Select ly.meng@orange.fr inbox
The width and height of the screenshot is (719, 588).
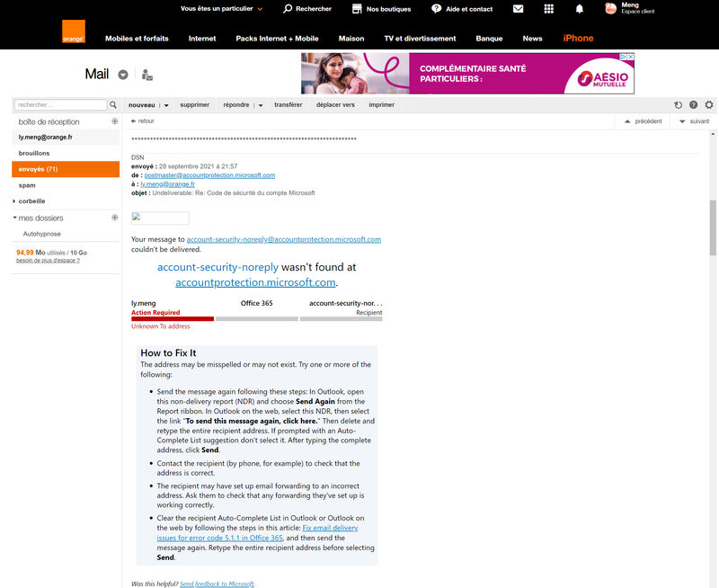click(66, 138)
